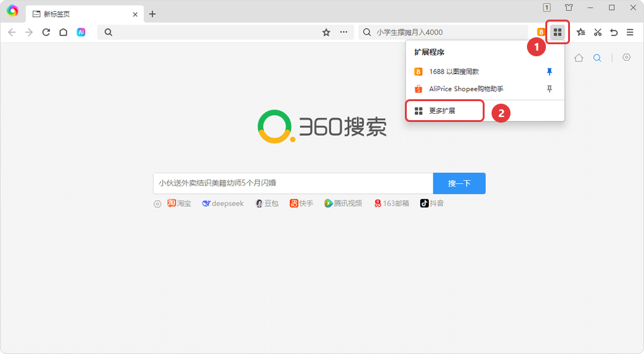The height and width of the screenshot is (354, 644).
Task: Reload the page with the refresh icon
Action: [x=46, y=32]
